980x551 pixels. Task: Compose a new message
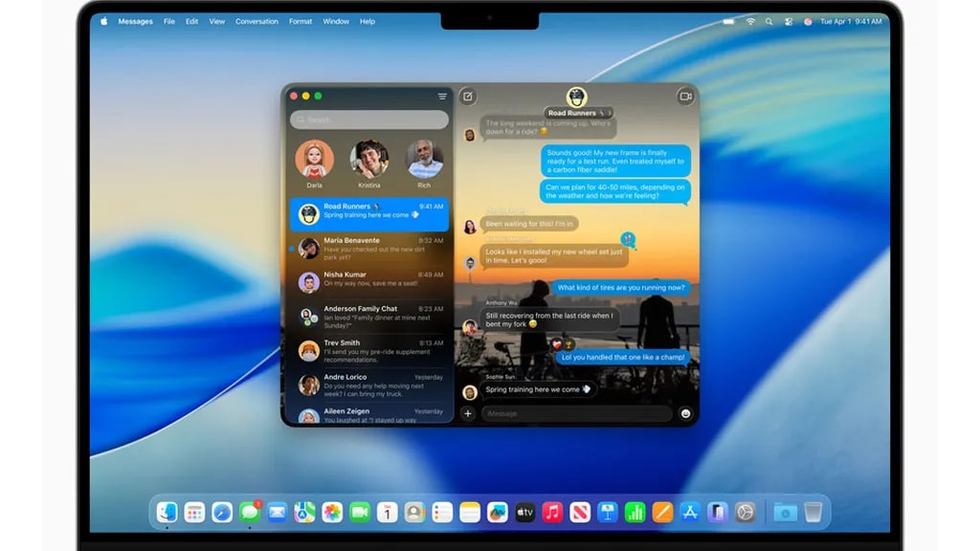[468, 97]
